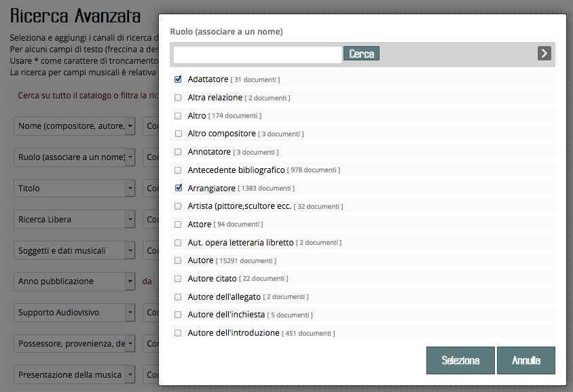Expand the Titolo field dropdown
The image size is (573, 392).
(130, 189)
